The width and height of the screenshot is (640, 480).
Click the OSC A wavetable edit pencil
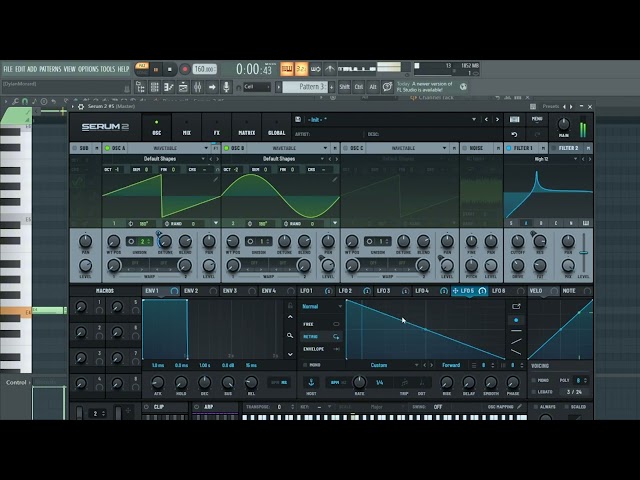pos(216,179)
